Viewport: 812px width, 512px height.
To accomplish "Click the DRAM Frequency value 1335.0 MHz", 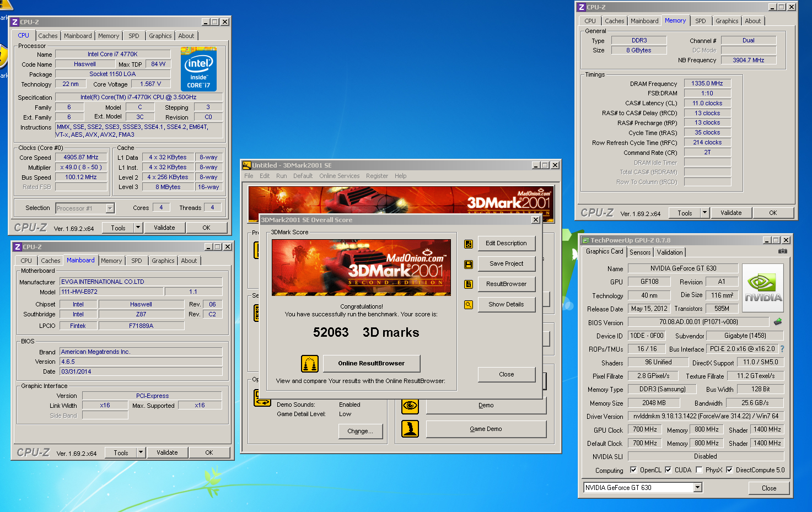I will click(707, 83).
